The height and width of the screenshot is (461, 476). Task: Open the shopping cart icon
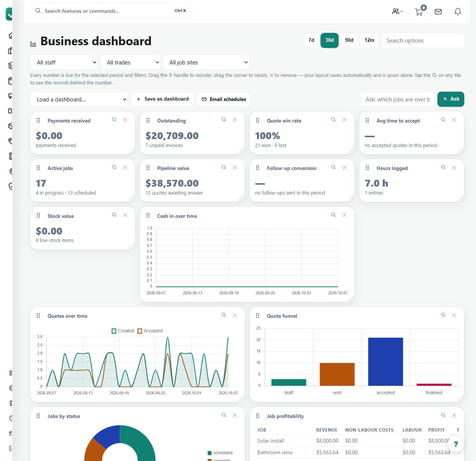point(419,12)
